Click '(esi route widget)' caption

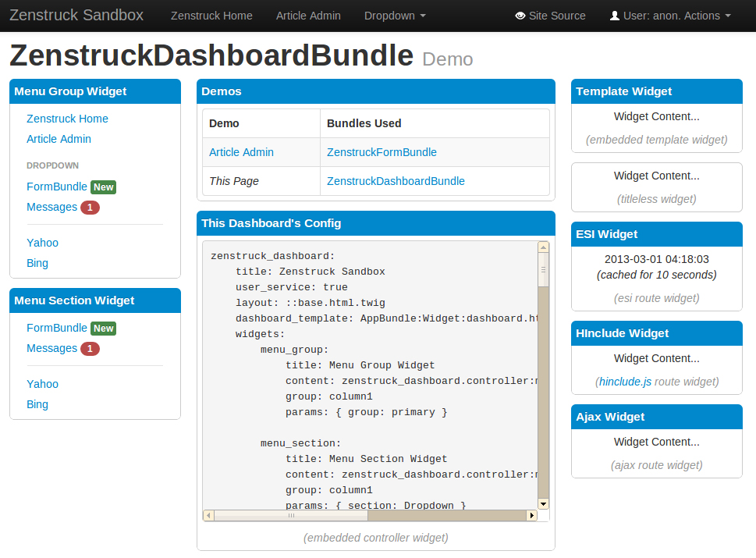657,299
